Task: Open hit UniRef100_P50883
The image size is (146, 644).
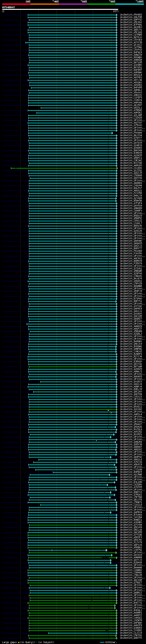Action: tap(131, 15)
